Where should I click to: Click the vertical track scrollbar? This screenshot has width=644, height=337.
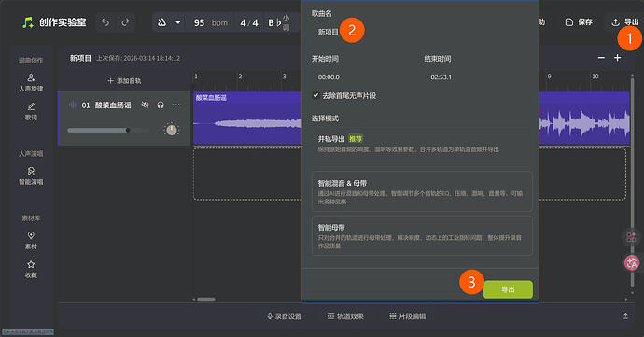pyautogui.click(x=632, y=181)
